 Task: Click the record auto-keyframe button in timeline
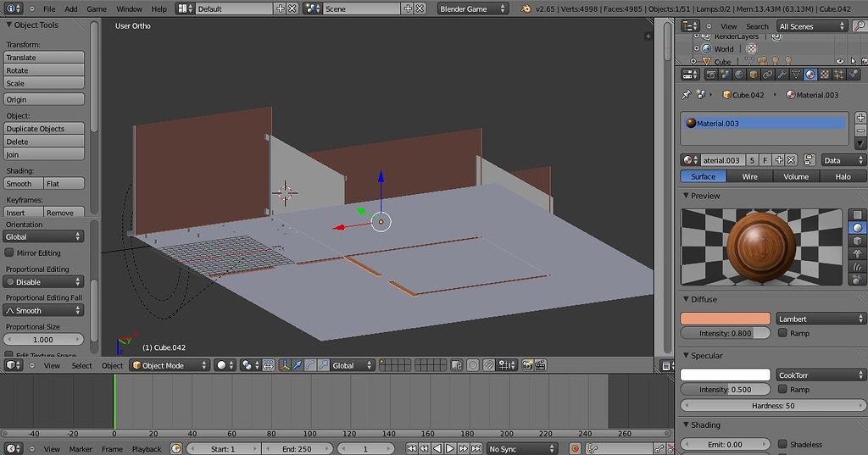(576, 449)
